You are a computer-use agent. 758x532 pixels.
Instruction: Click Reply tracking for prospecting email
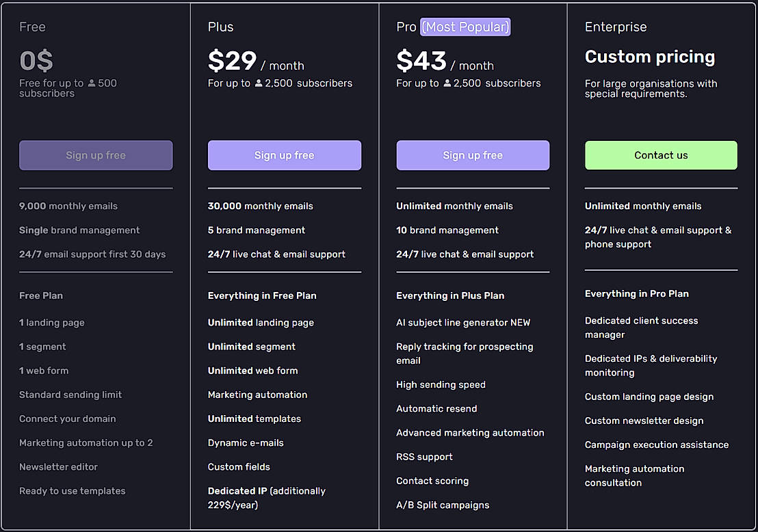click(x=465, y=354)
